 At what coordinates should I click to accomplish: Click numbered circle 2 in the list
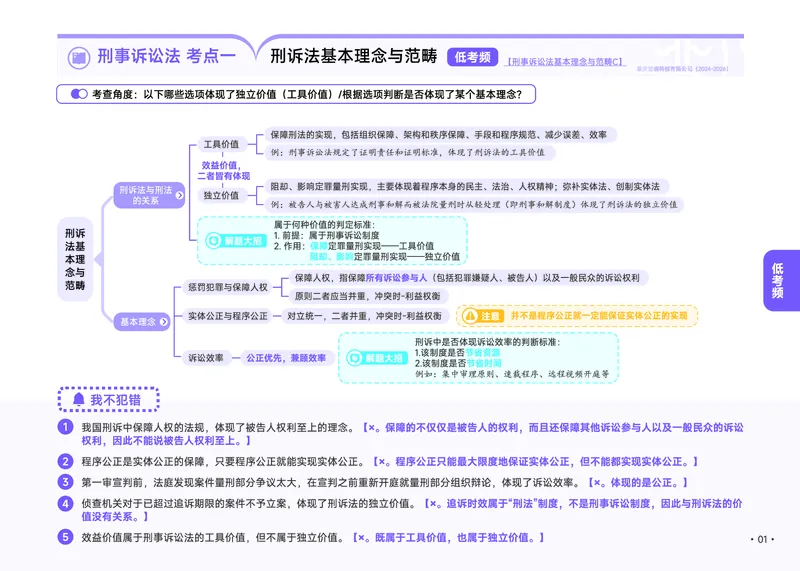point(65,461)
